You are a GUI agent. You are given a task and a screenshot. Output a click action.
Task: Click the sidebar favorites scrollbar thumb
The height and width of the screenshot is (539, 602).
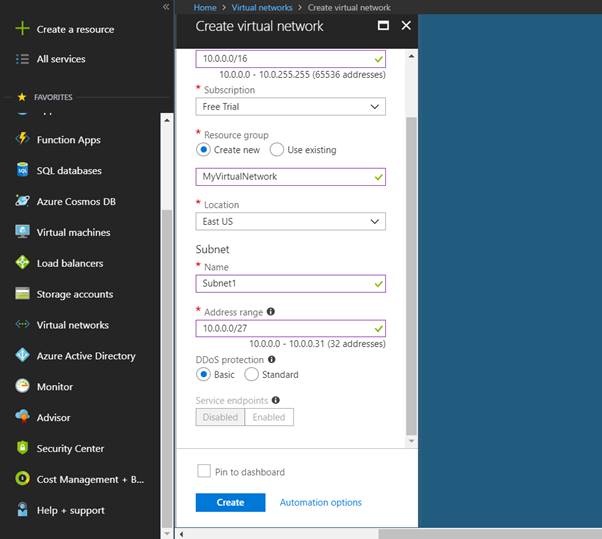[x=167, y=369]
